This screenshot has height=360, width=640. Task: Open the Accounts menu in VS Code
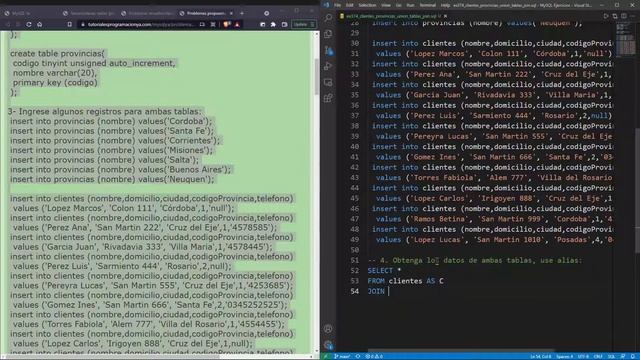coord(328,329)
